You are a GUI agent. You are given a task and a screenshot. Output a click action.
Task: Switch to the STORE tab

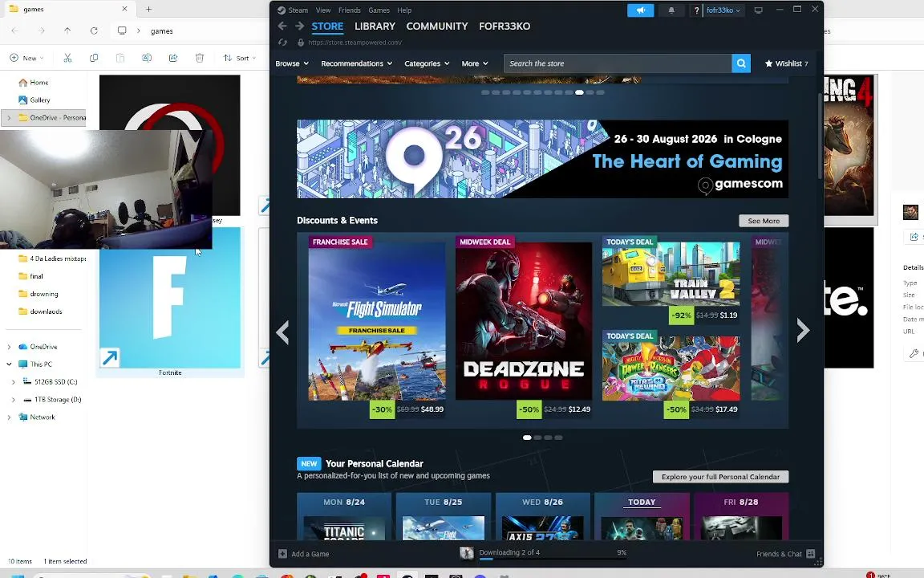pos(327,26)
